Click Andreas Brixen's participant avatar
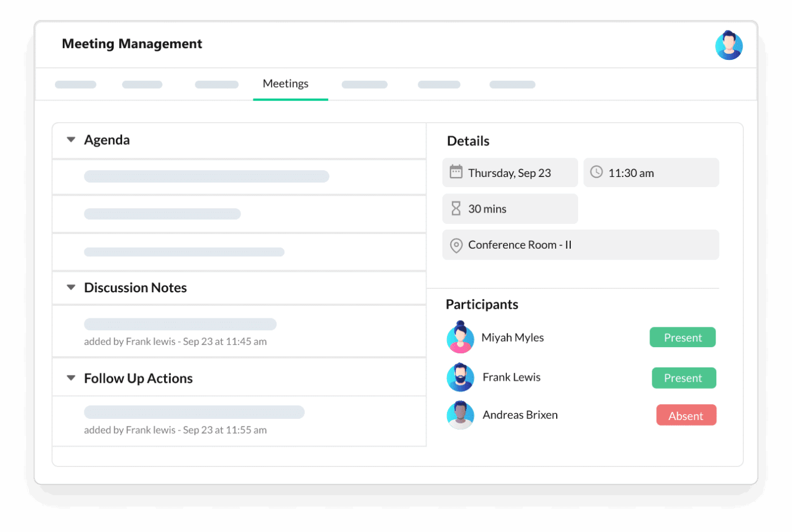The height and width of the screenshot is (532, 792). [x=460, y=415]
